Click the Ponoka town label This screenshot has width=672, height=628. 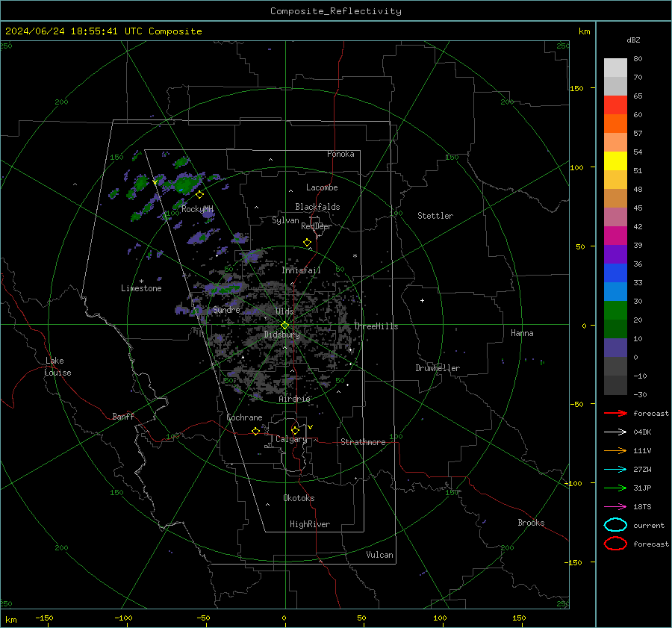340,154
